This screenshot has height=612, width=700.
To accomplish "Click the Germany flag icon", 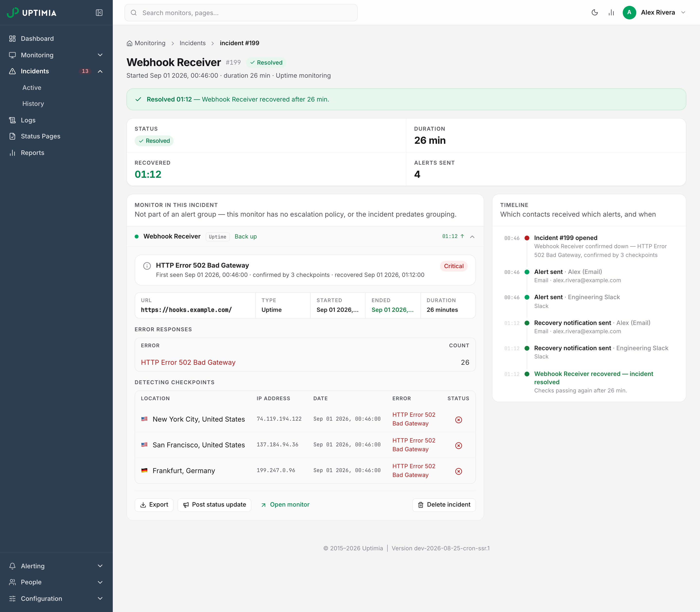I will pos(144,471).
